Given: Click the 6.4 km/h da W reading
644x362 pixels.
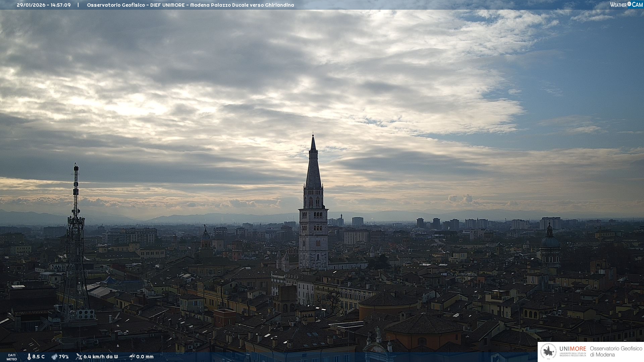Looking at the screenshot, I should point(101,357).
